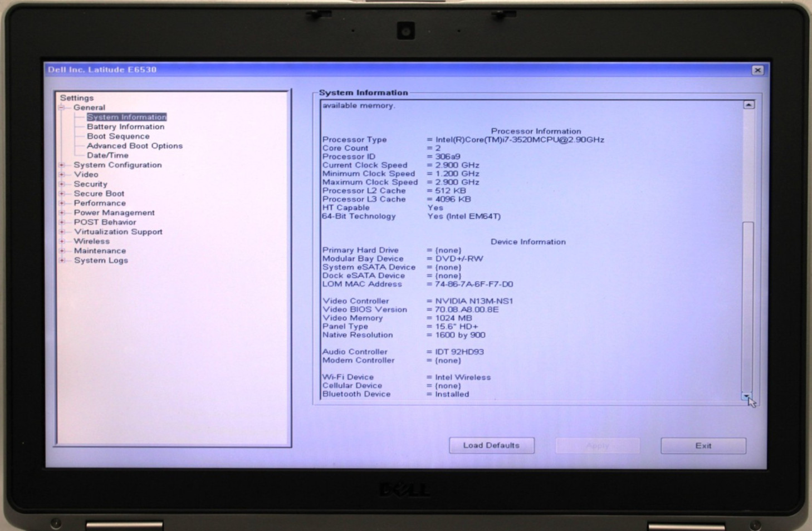Open Boot Sequence settings

tap(118, 136)
